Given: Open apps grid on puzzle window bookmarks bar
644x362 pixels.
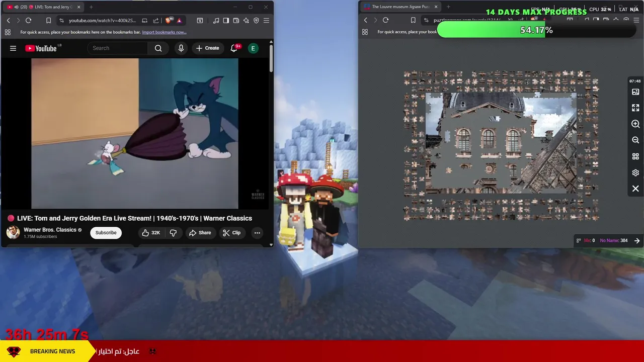Looking at the screenshot, I should click(365, 32).
